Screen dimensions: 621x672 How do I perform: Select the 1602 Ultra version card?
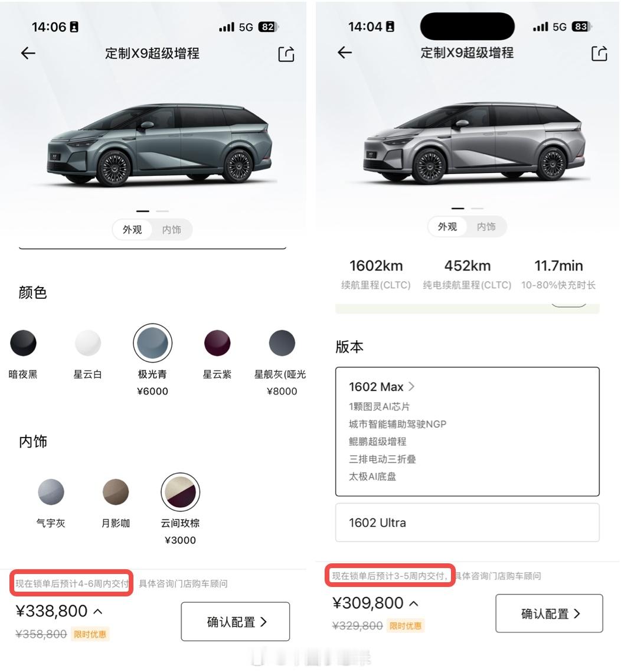[468, 523]
